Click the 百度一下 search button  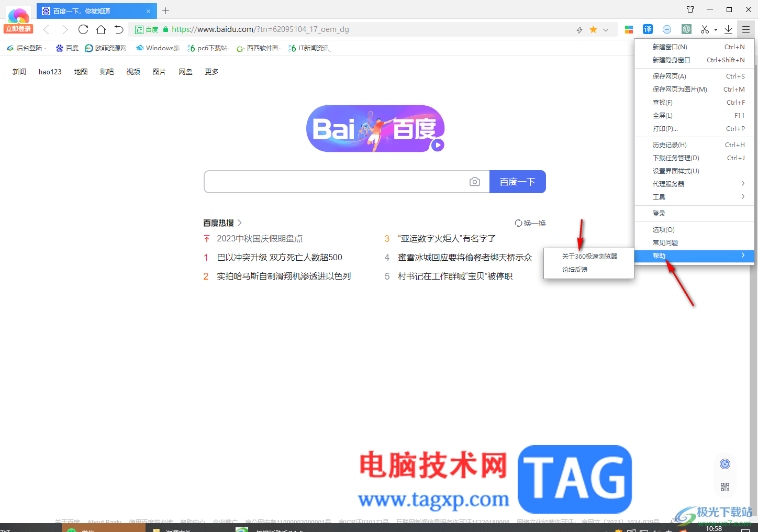coord(518,182)
